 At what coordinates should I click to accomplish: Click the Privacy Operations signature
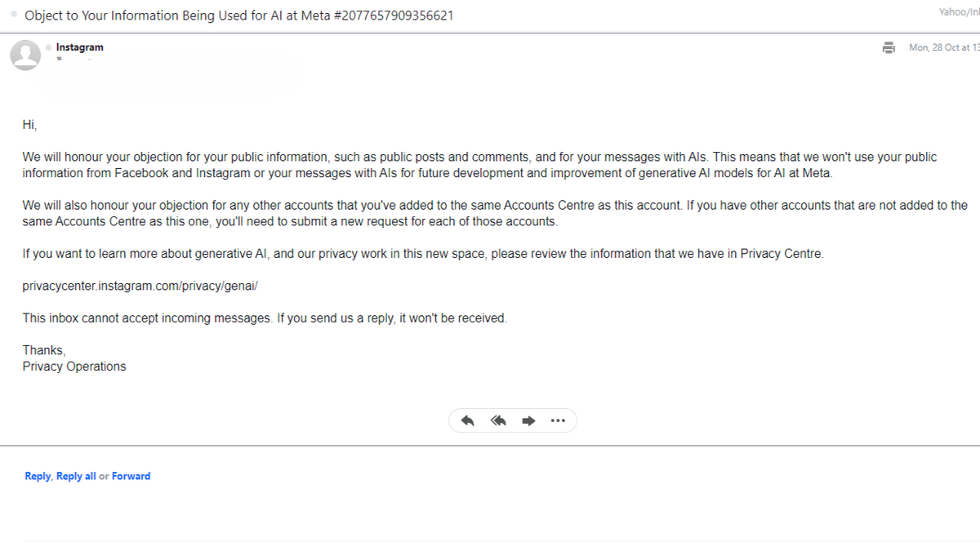point(74,367)
